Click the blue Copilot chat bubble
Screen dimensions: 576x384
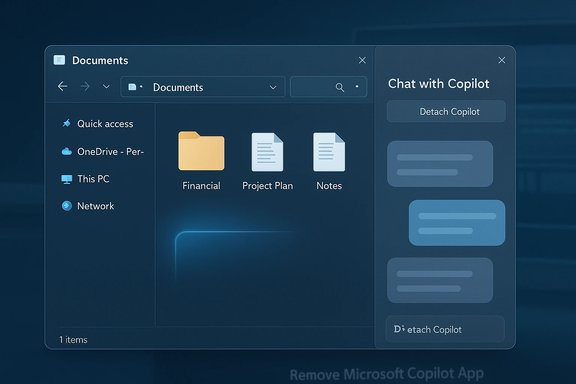[457, 223]
